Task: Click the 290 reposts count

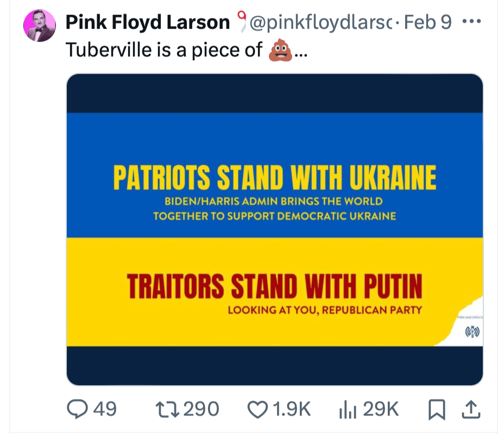Action: click(201, 409)
